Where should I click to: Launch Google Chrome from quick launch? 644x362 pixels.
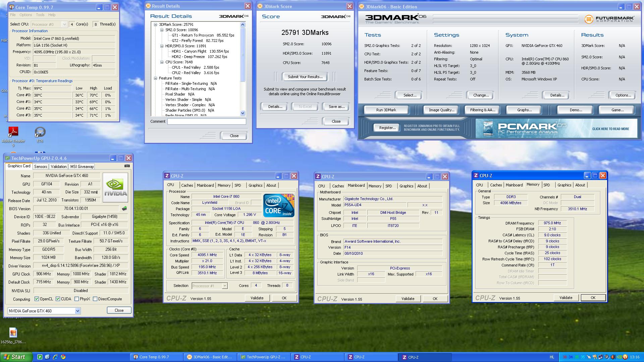pos(63,357)
